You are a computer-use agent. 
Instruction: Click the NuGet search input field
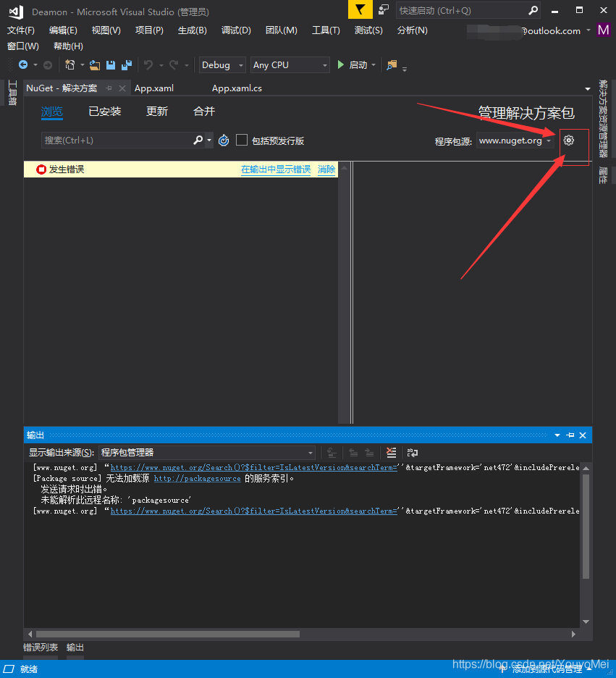117,140
